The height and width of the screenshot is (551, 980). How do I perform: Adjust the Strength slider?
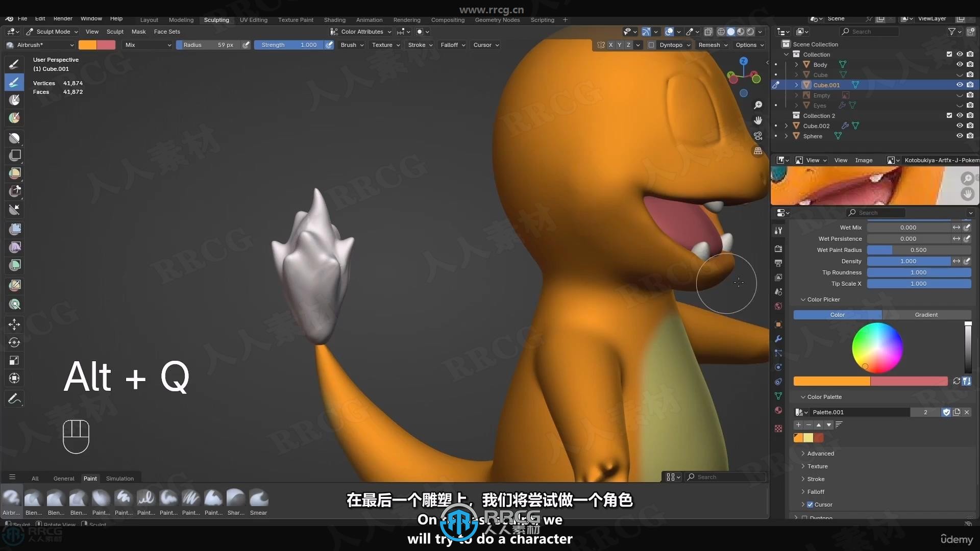pos(289,45)
